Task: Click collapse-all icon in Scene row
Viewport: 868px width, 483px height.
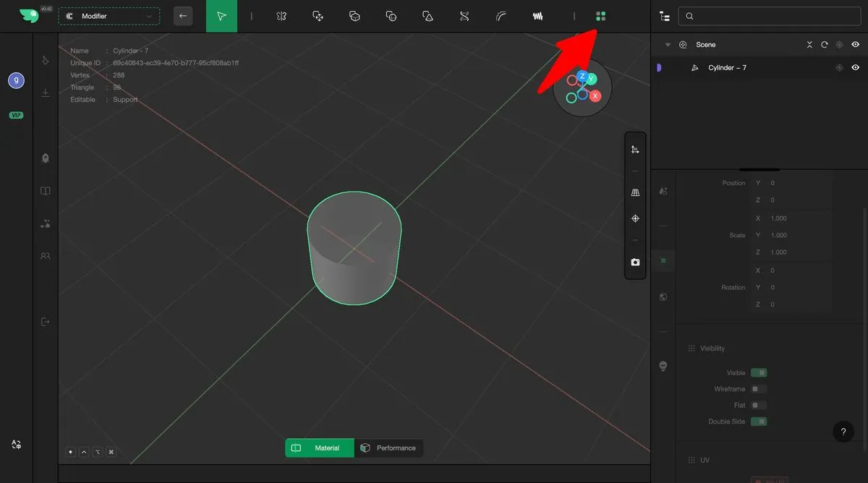Action: [x=809, y=45]
